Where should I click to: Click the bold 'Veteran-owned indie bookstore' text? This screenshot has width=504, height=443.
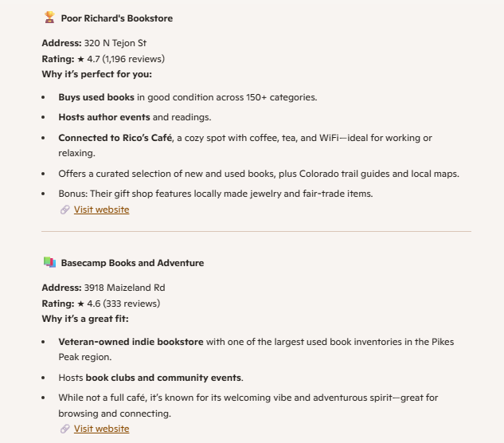click(x=131, y=342)
